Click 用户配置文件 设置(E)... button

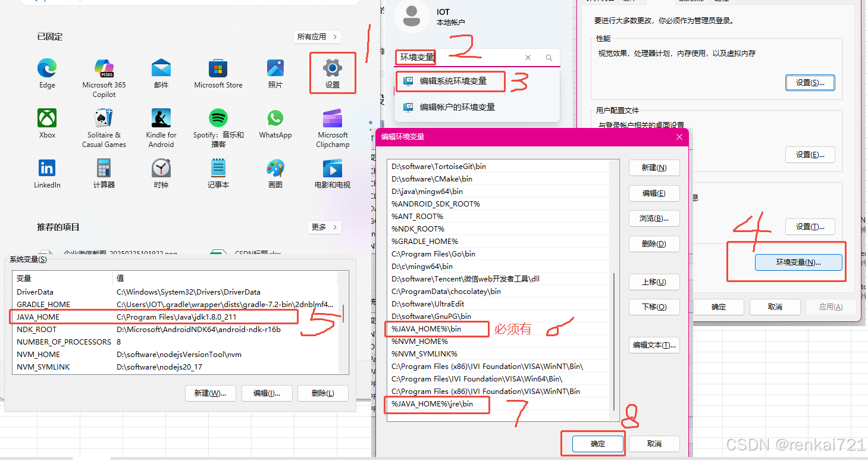click(x=810, y=155)
